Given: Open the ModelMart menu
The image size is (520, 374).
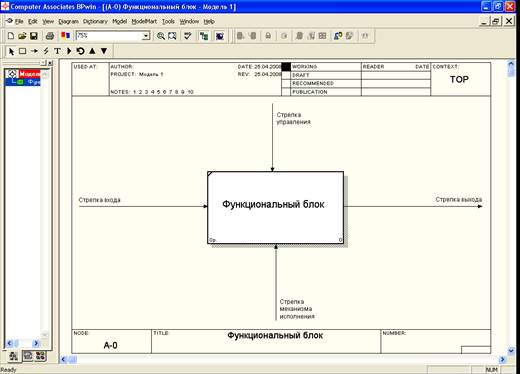Looking at the screenshot, I should click(x=144, y=21).
